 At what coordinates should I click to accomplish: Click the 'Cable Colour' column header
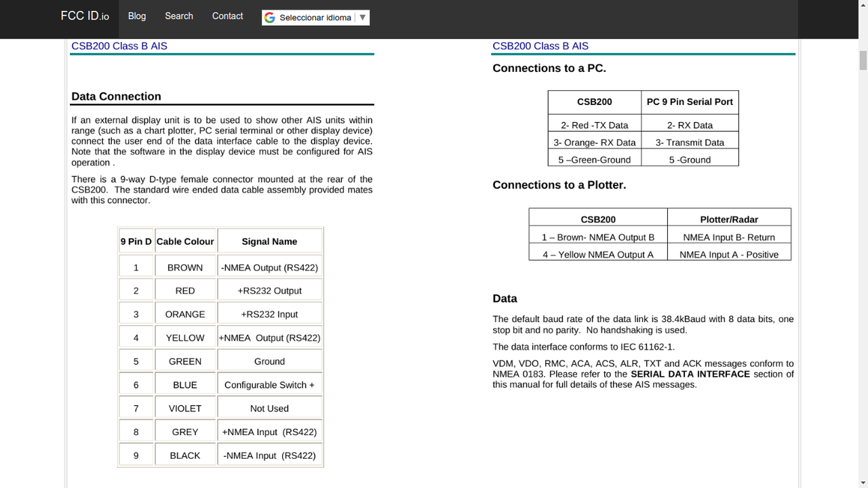point(185,241)
